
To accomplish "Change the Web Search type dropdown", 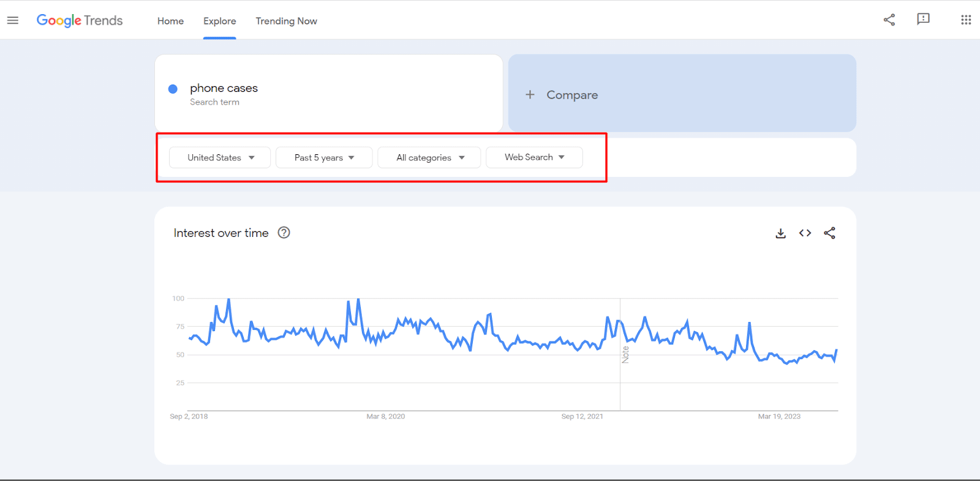I will coord(534,157).
